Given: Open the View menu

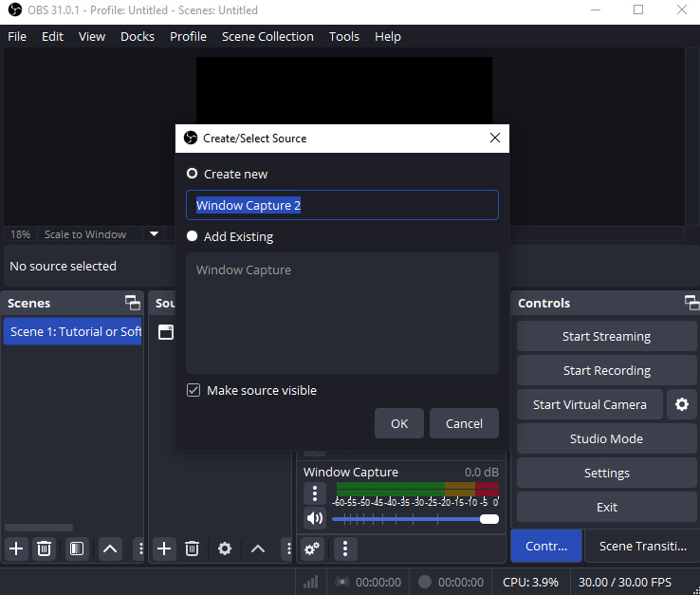Looking at the screenshot, I should pyautogui.click(x=92, y=37).
